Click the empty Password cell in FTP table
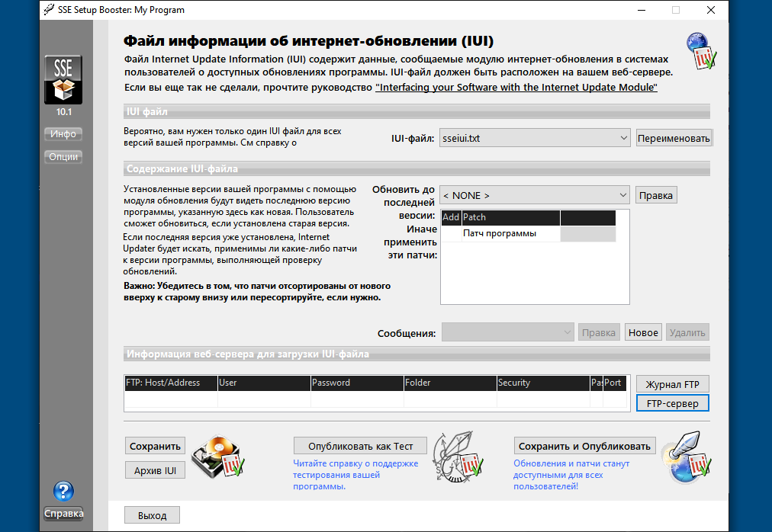 tap(357, 399)
